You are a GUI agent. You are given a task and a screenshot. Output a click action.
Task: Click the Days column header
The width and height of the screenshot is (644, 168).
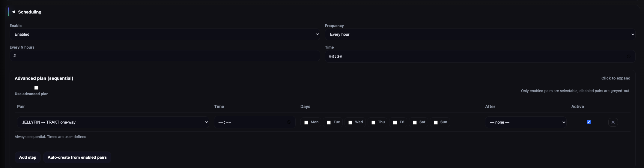(305, 106)
